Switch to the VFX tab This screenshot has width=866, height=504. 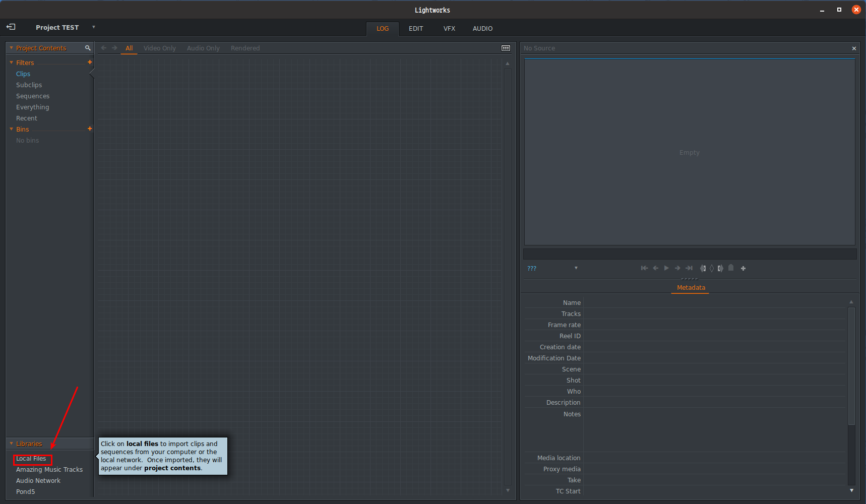coord(449,29)
